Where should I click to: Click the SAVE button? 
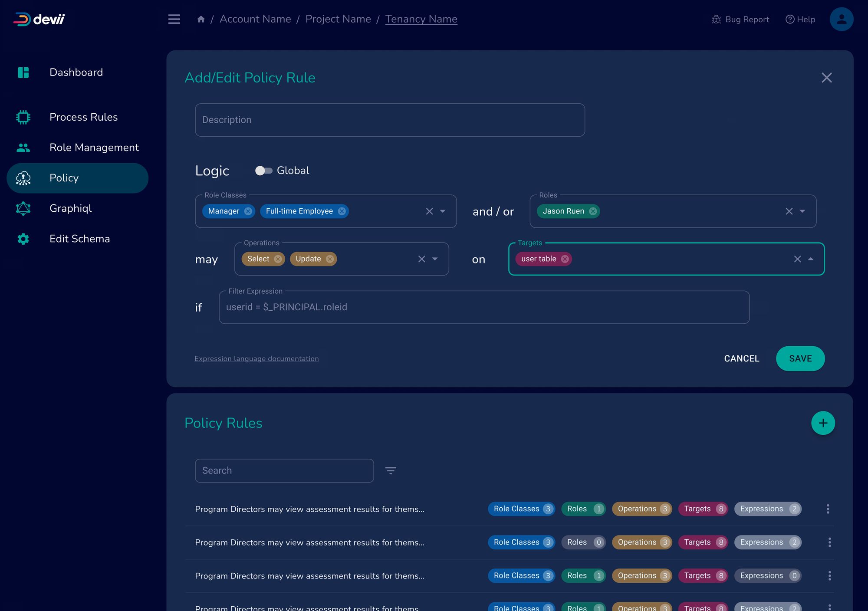pos(800,358)
